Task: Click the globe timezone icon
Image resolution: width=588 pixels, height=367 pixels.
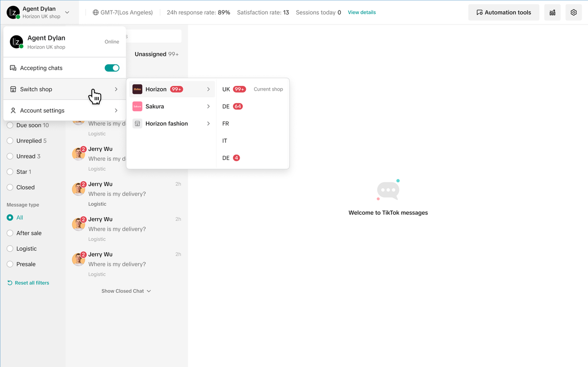Action: coord(96,12)
